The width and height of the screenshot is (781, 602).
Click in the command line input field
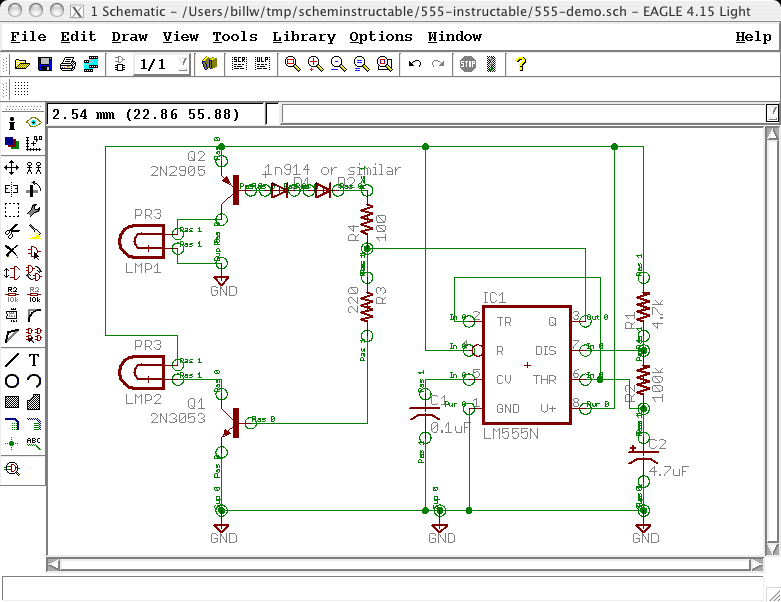pos(520,114)
